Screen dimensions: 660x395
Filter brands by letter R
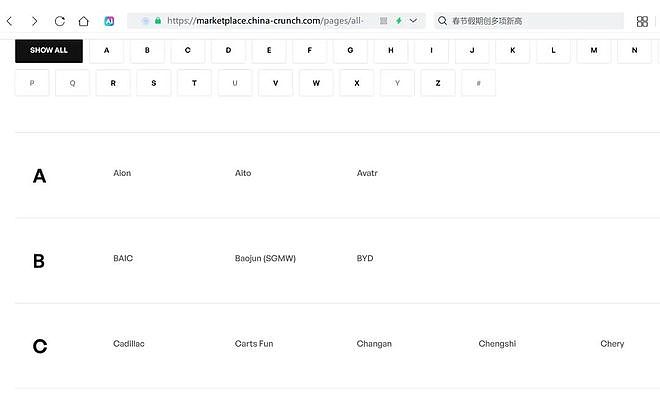tap(113, 83)
